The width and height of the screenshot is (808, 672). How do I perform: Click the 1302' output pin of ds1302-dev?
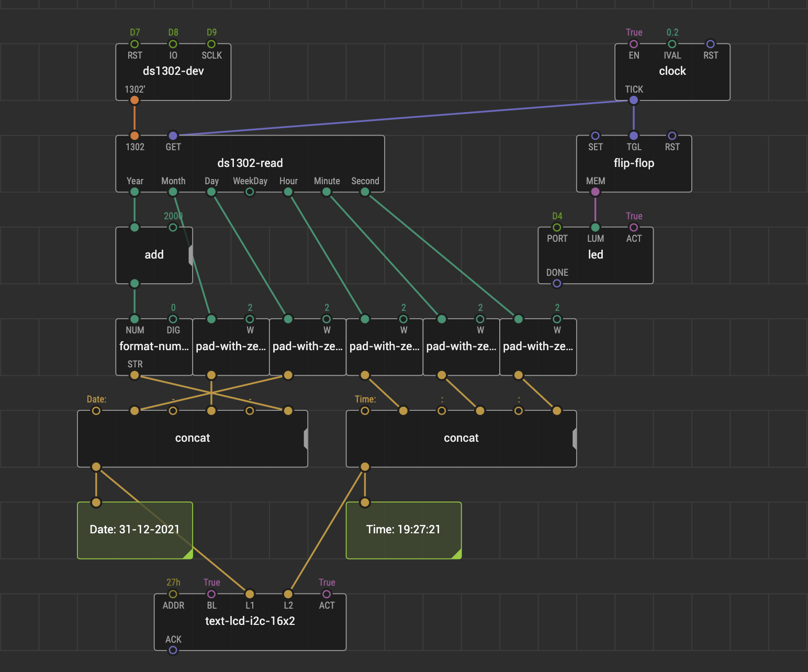tap(134, 100)
